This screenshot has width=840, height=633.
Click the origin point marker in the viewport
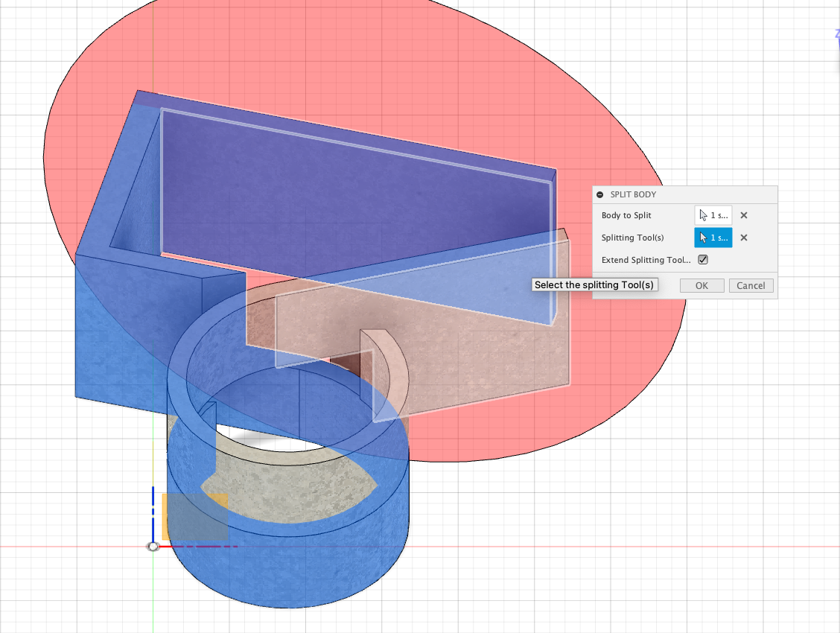click(153, 546)
